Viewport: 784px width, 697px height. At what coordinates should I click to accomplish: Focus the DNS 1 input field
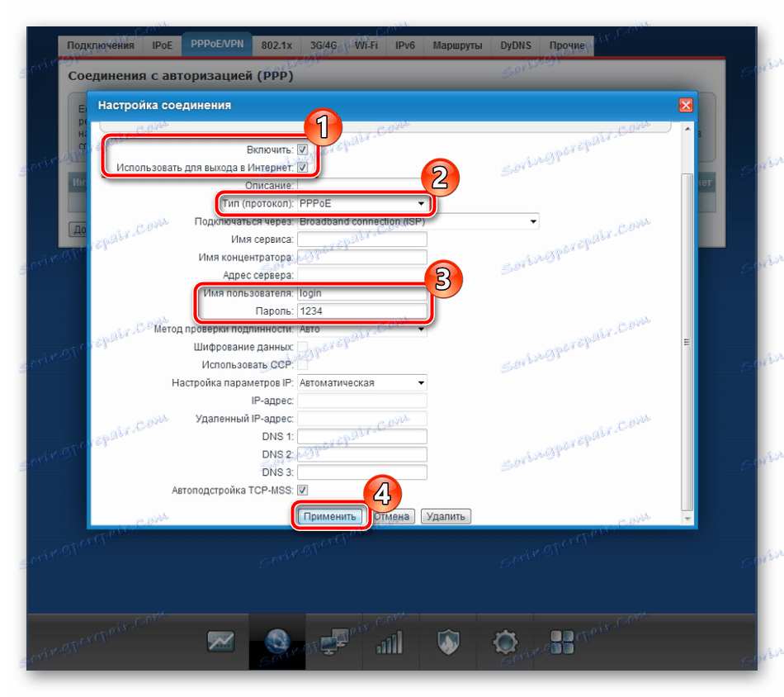click(362, 437)
